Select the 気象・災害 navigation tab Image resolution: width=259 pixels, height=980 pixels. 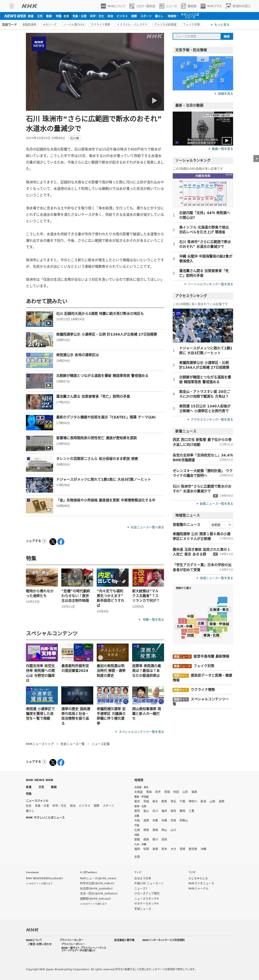79,16
